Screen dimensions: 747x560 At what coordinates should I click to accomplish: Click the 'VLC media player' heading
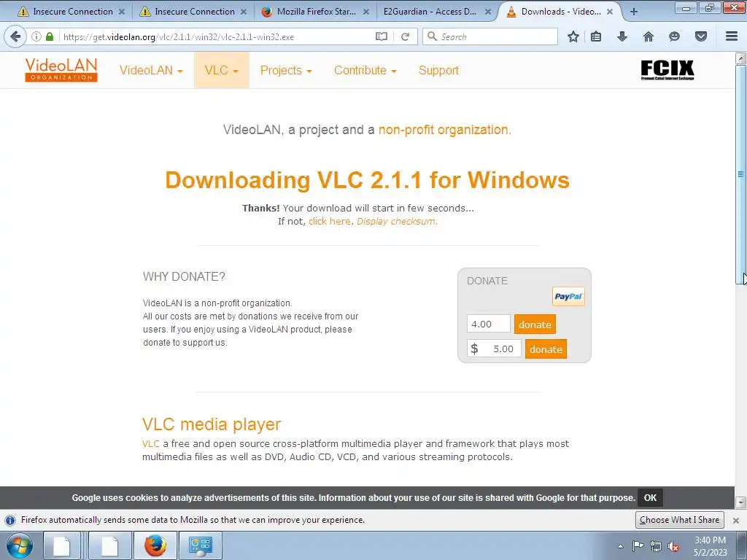(212, 424)
